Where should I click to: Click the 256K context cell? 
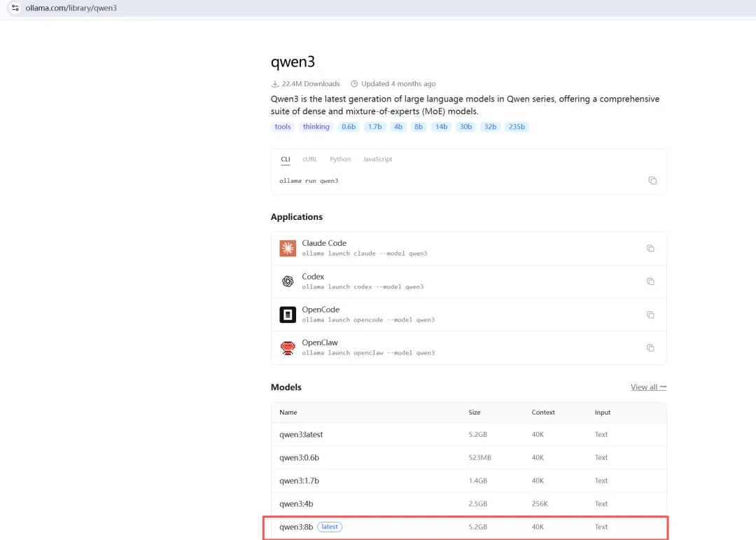(x=540, y=504)
